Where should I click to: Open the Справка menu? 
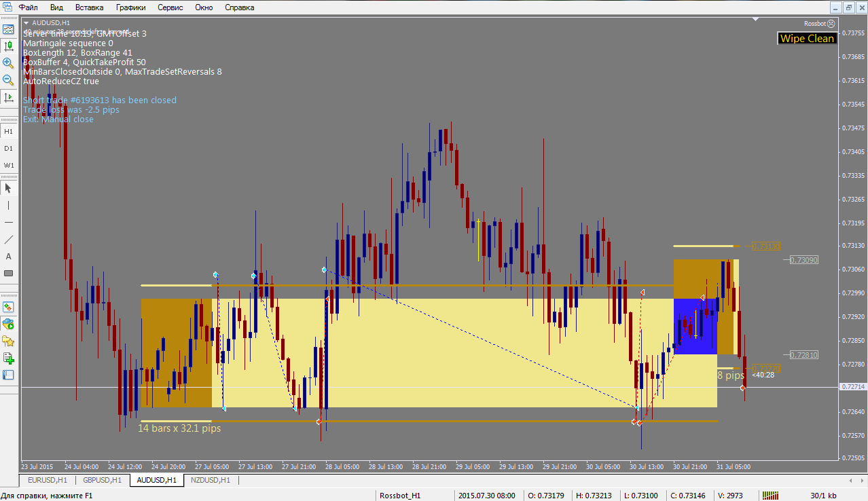pos(239,7)
